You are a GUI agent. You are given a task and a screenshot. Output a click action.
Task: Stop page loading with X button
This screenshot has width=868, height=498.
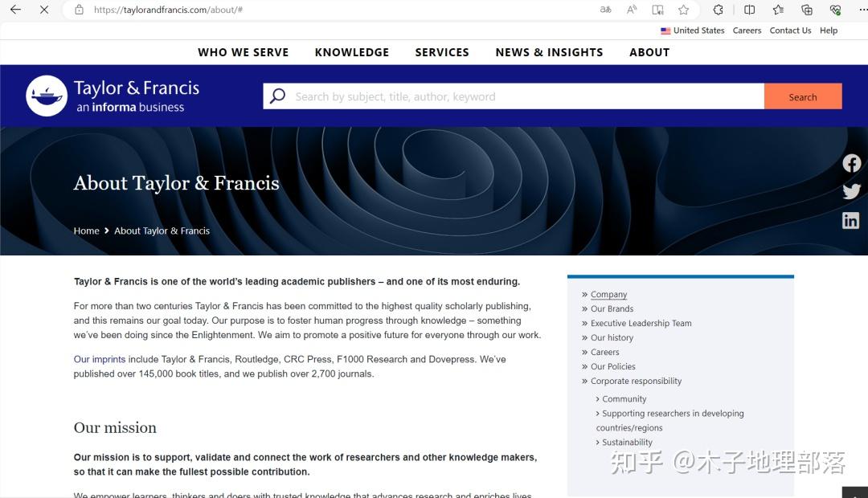[x=44, y=10]
